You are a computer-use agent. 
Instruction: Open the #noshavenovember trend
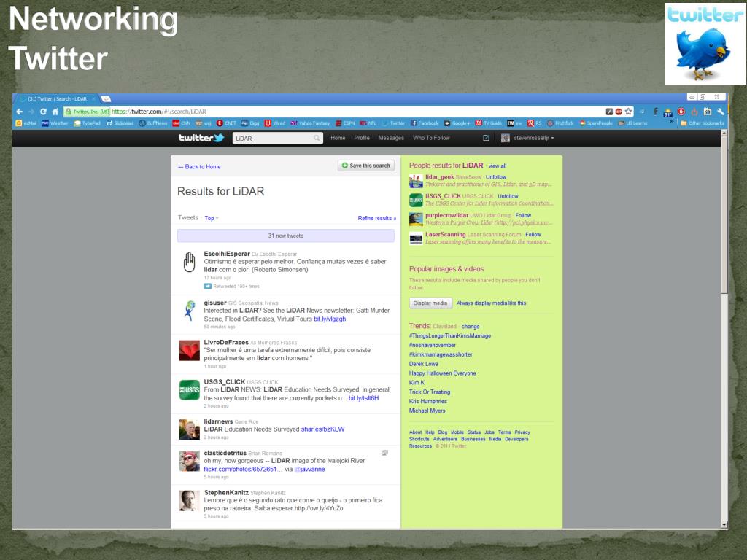click(432, 345)
